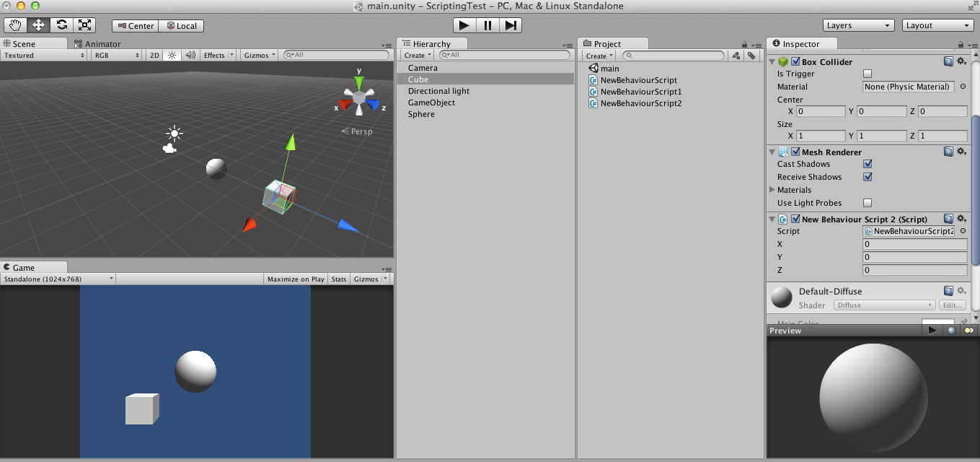Click the Physic Material object picker circle
Screen dimensions: 980x462
[963, 87]
